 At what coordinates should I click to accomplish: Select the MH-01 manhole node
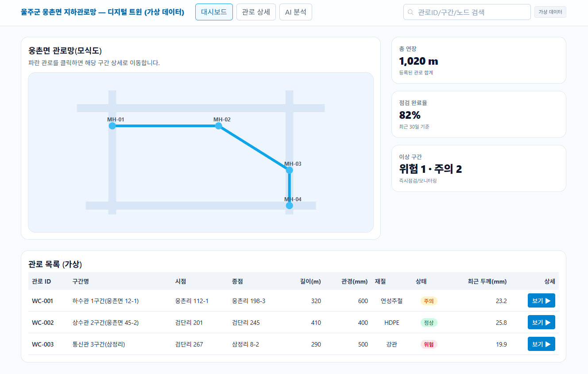[112, 126]
